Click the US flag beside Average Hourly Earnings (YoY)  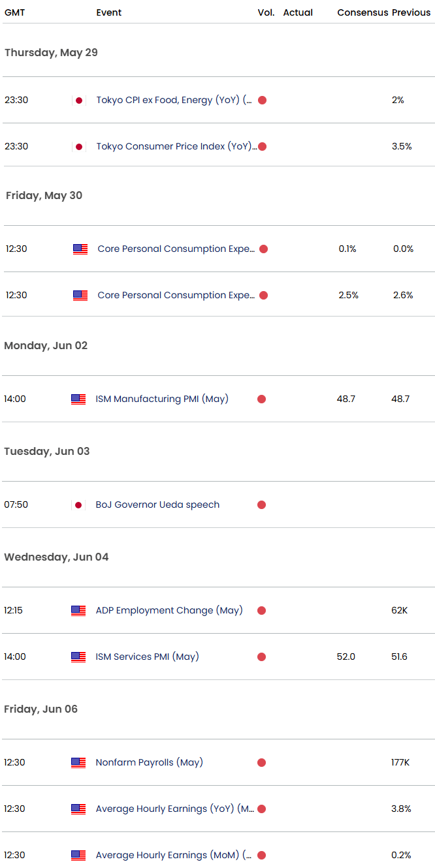pos(78,809)
